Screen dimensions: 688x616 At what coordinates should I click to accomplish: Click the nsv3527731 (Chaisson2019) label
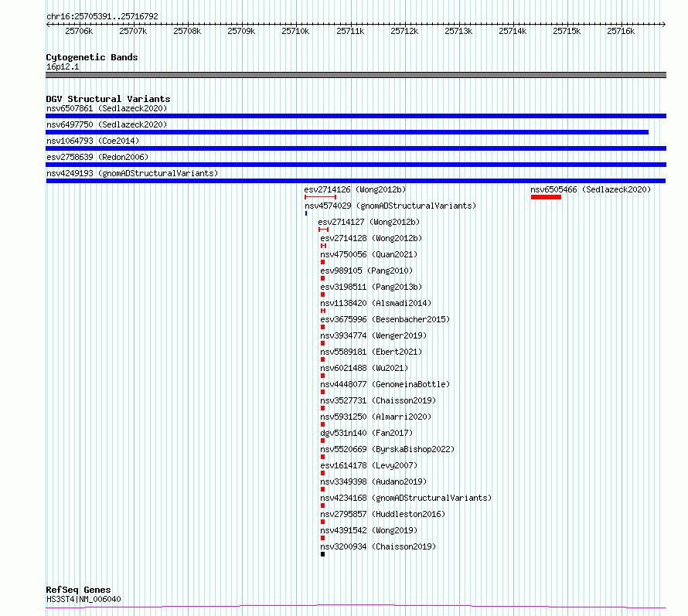click(378, 400)
